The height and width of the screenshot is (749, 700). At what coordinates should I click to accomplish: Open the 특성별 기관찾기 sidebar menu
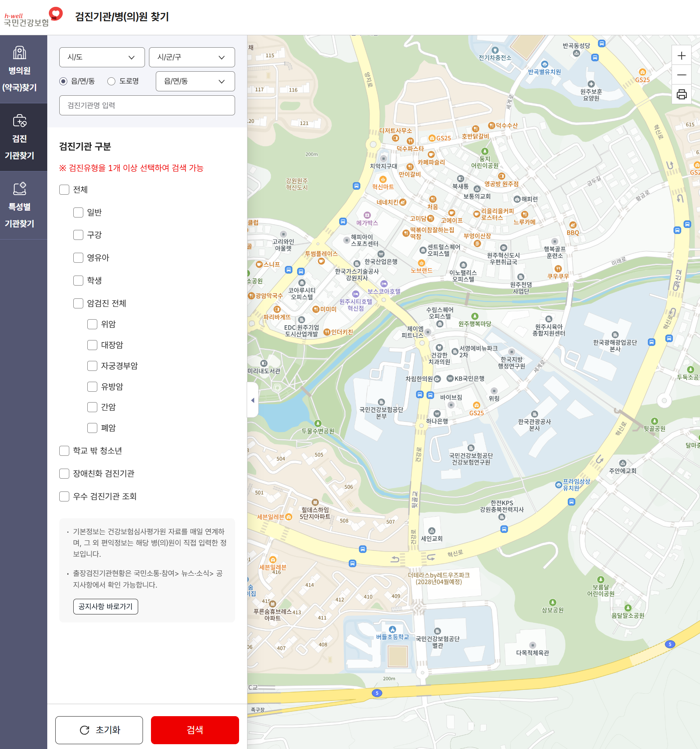(x=24, y=205)
